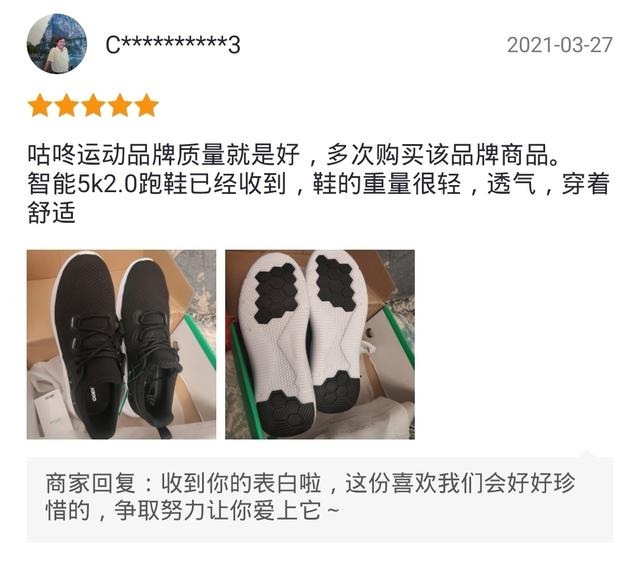Click the phrase 透气，穿着 in the review
Screen dimensions: 640x567
[549, 184]
